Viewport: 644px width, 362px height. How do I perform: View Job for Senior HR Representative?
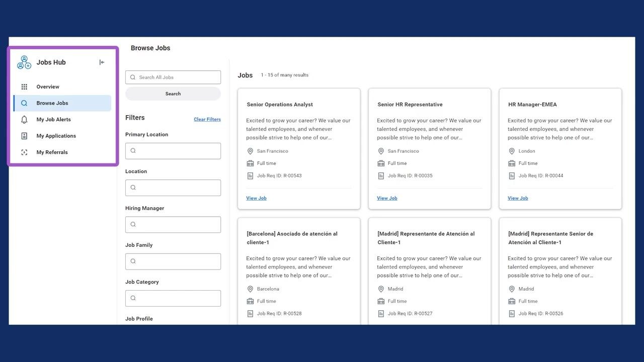[x=387, y=198]
